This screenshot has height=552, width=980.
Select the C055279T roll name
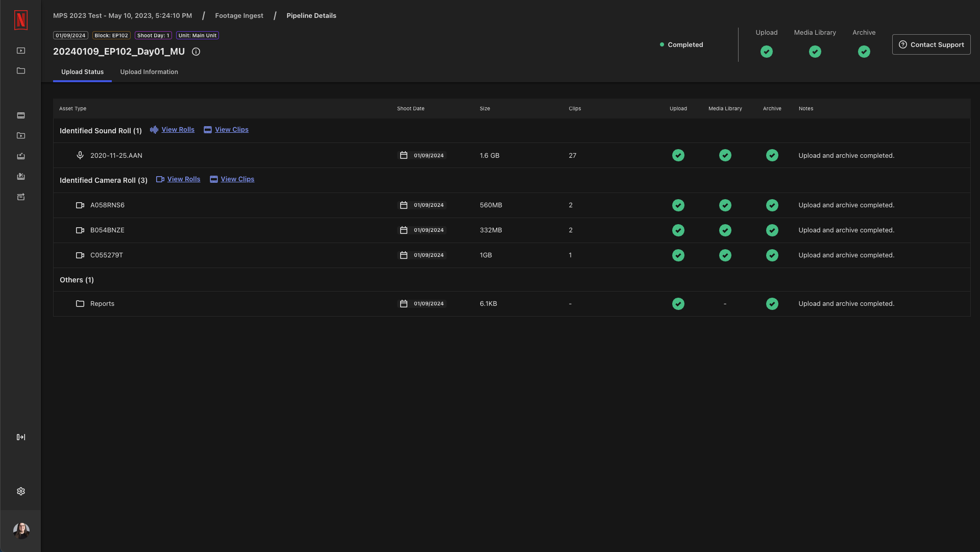pyautogui.click(x=107, y=255)
